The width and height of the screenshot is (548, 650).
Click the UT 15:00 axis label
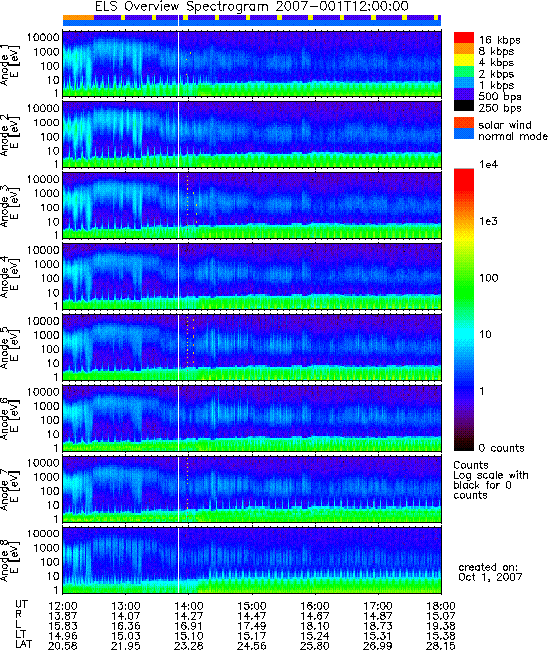tap(252, 606)
